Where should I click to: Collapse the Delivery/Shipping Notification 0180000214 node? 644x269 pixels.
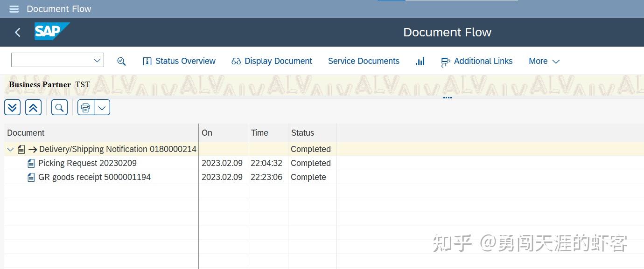(10, 149)
